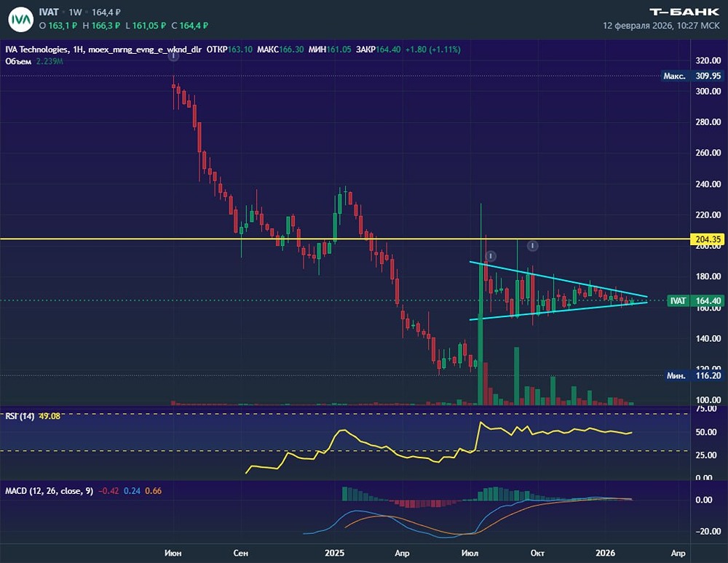The height and width of the screenshot is (563, 728).
Task: Click the green IVAT 164.40 price tag
Action: [695, 300]
